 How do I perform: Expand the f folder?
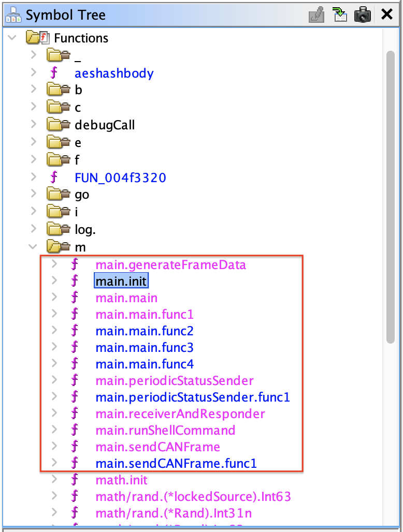(33, 159)
